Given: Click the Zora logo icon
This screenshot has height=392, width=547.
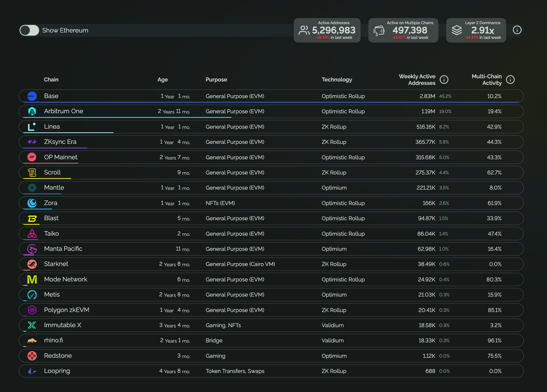Looking at the screenshot, I should [x=32, y=203].
